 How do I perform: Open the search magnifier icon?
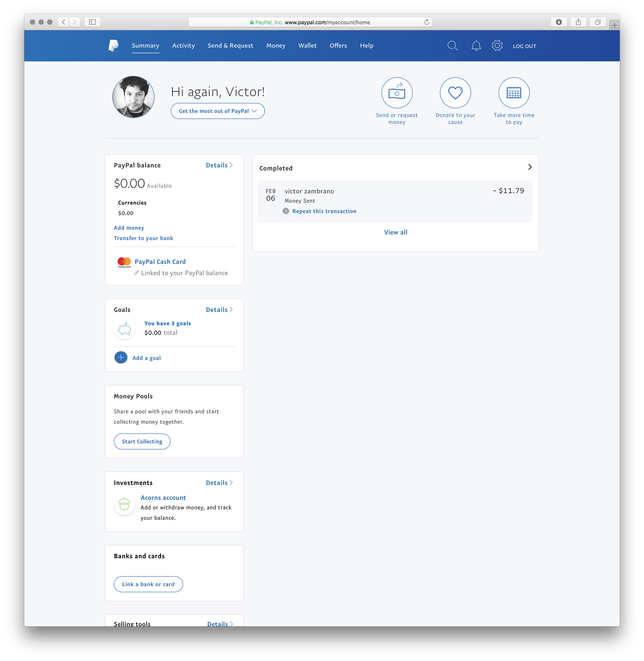coord(452,46)
